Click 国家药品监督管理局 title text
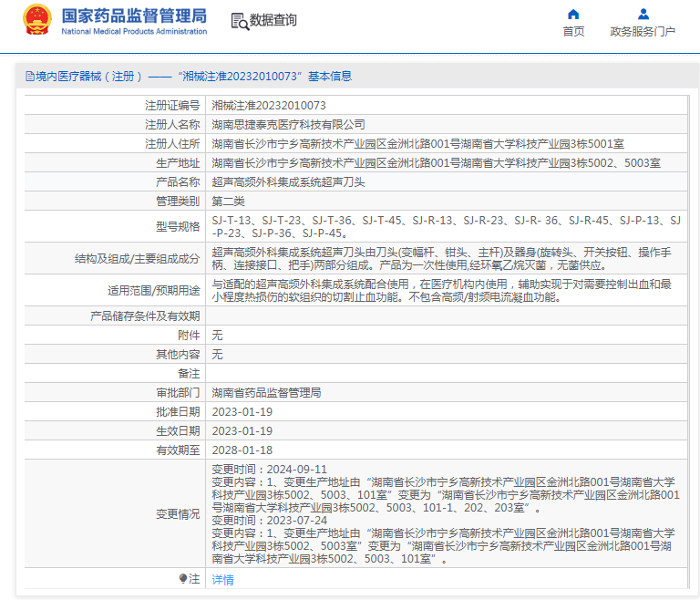 coord(134,16)
